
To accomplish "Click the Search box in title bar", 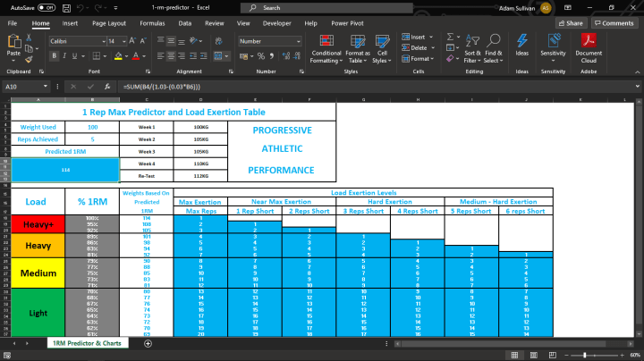I will pos(326,8).
